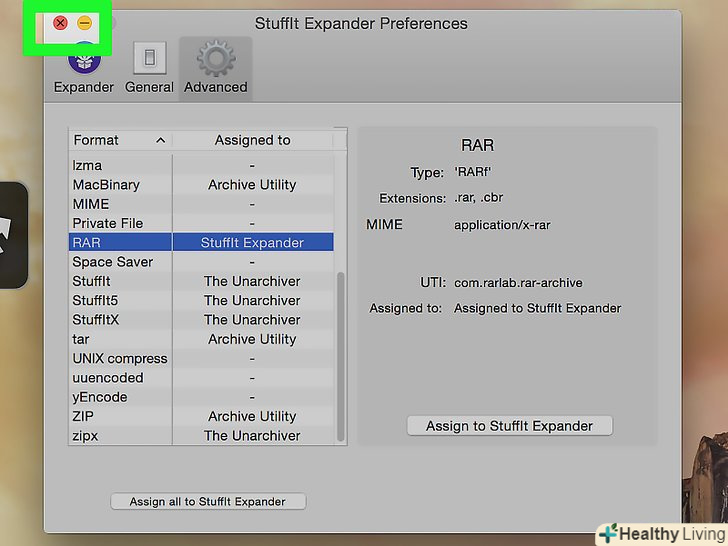Click the 'RARf' type value
The width and height of the screenshot is (728, 546).
point(473,172)
